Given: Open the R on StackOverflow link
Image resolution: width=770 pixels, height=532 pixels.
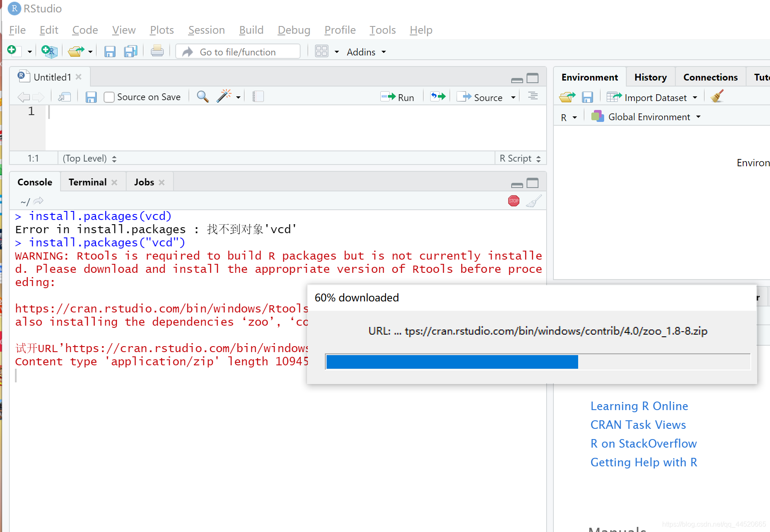Looking at the screenshot, I should pos(644,443).
